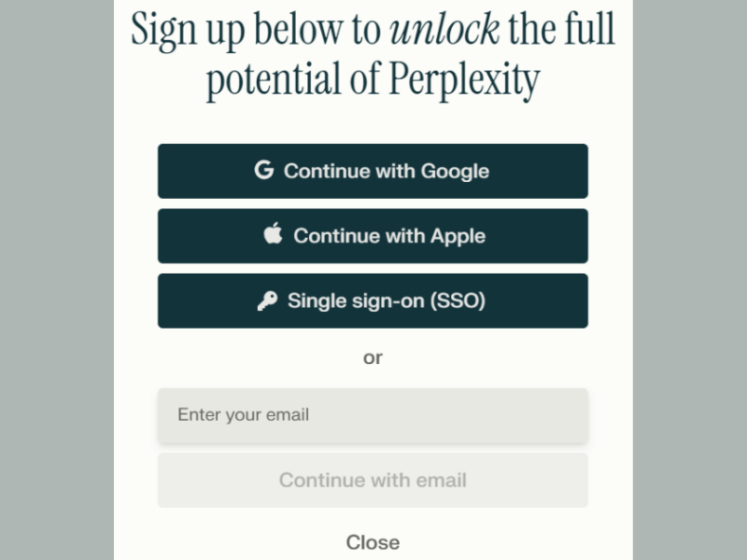Select Single sign-on (SSO) option
747x560 pixels.
click(x=373, y=301)
